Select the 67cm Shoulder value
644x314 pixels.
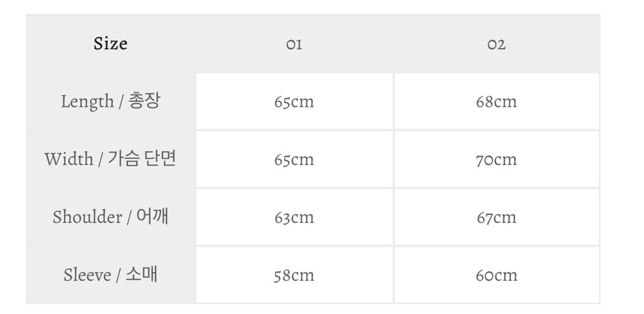(496, 218)
